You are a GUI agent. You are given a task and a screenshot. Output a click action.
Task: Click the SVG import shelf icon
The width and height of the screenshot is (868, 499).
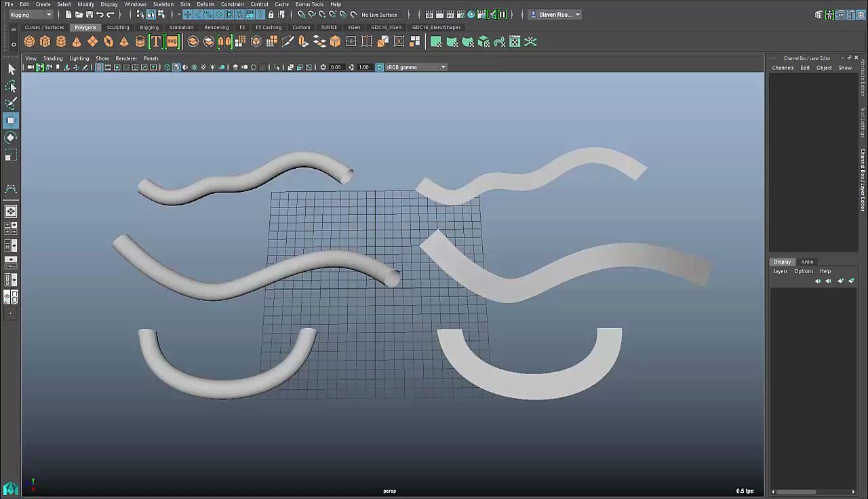[x=172, y=42]
